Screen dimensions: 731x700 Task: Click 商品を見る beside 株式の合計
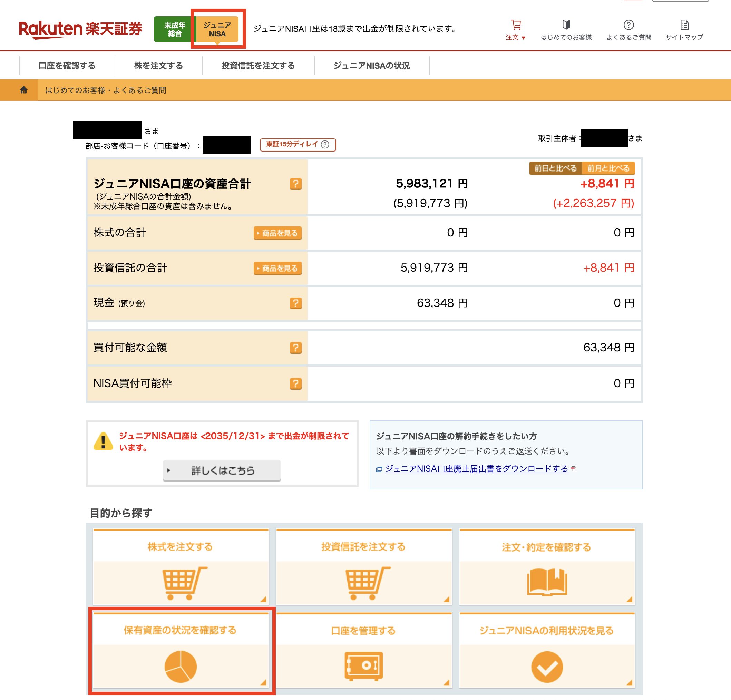coord(277,233)
